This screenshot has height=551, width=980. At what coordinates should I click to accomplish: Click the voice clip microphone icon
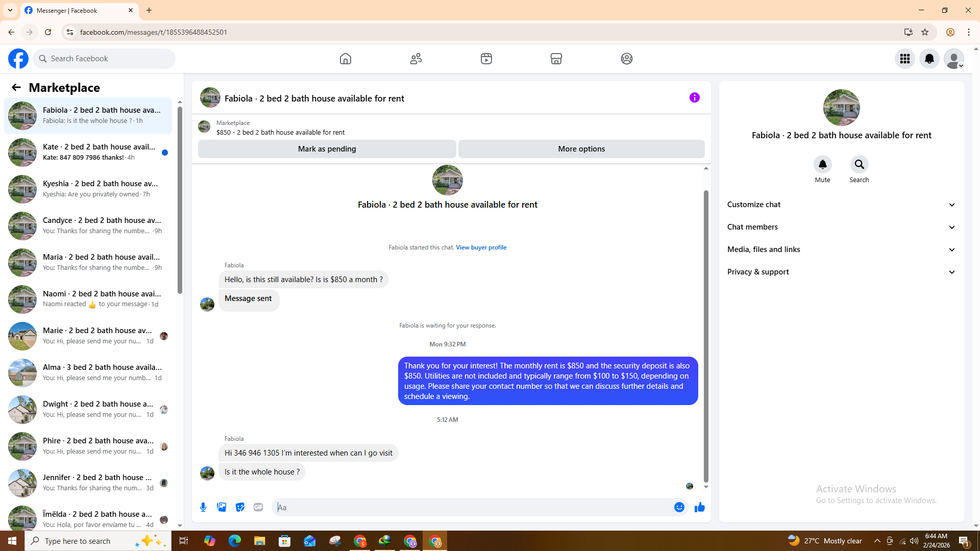pyautogui.click(x=203, y=507)
